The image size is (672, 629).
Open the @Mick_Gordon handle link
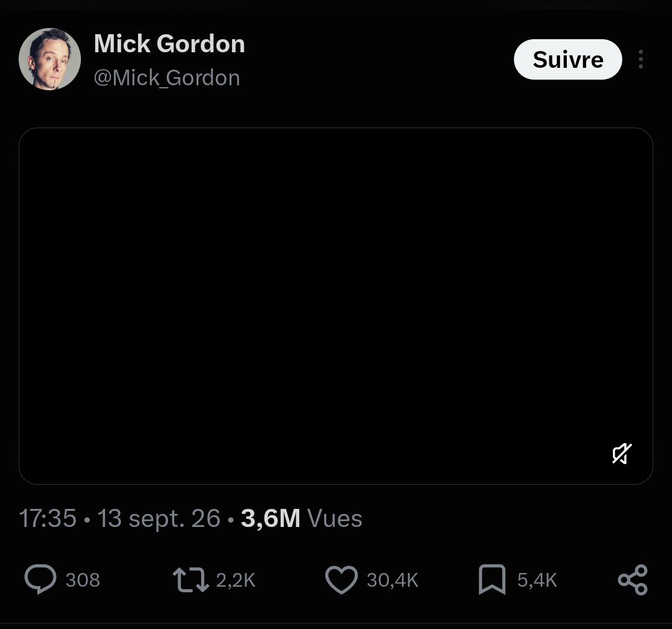pos(167,78)
